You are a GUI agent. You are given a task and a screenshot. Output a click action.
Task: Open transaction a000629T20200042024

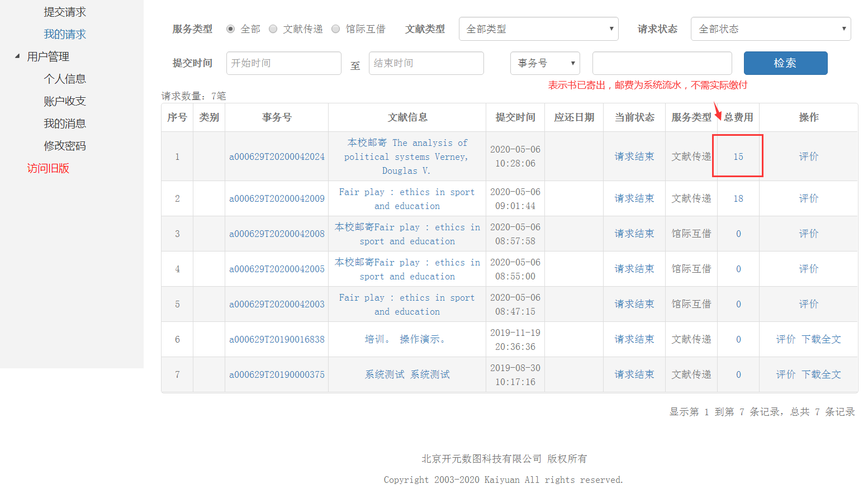[277, 156]
